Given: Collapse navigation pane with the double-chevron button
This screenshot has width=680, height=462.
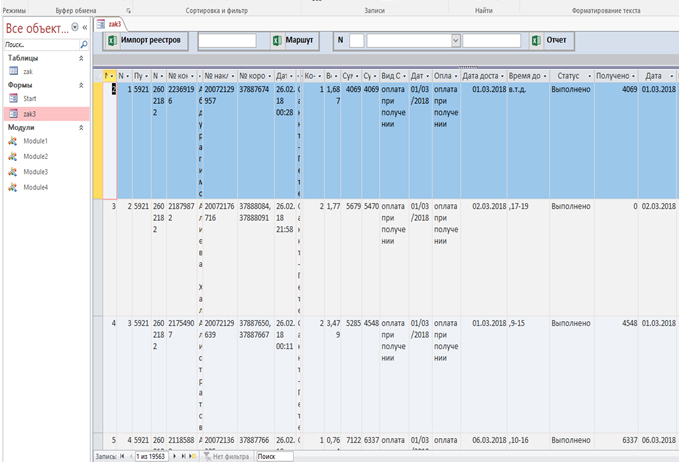Looking at the screenshot, I should coord(85,27).
